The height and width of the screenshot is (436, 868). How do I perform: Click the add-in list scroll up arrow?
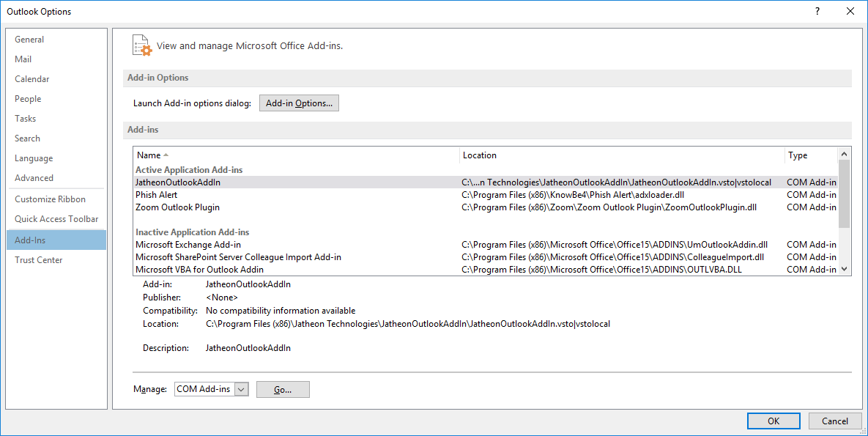pyautogui.click(x=845, y=154)
